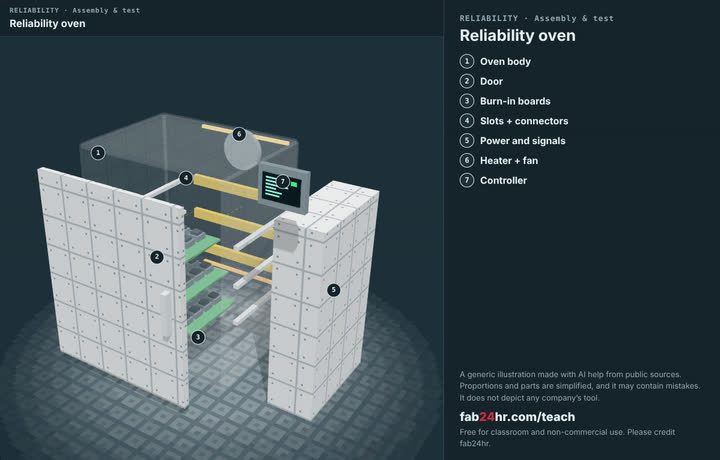Open the fab24hr.com/teach link
Viewport: 720px width, 460px height.
[x=517, y=417]
